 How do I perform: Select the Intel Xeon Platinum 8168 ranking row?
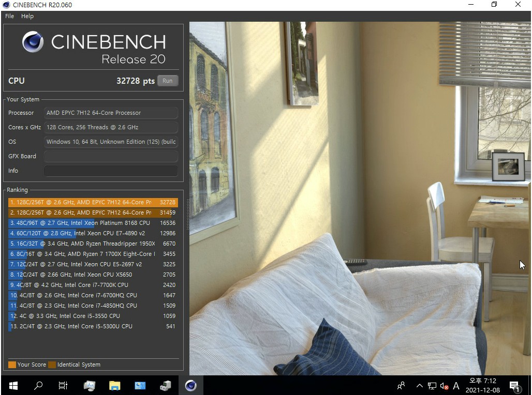[93, 223]
